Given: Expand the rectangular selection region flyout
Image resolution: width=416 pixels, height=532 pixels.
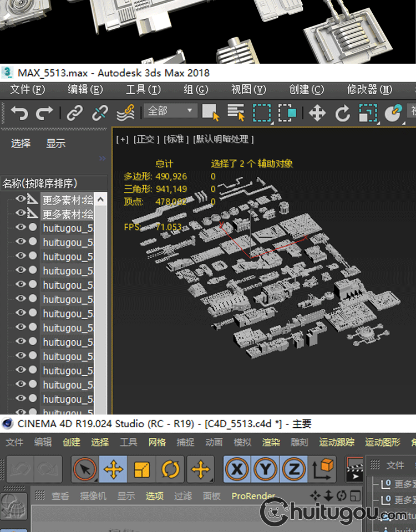Looking at the screenshot, I should pyautogui.click(x=262, y=113).
